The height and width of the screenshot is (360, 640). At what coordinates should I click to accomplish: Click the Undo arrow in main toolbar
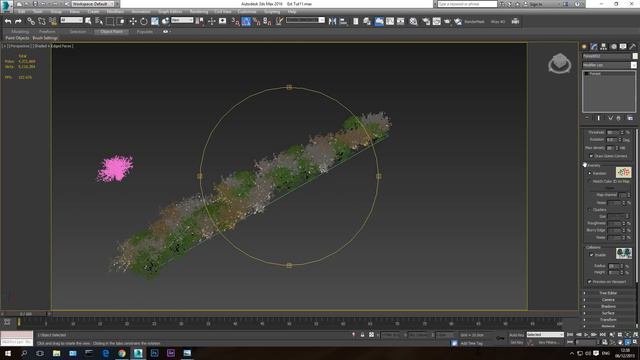point(8,21)
